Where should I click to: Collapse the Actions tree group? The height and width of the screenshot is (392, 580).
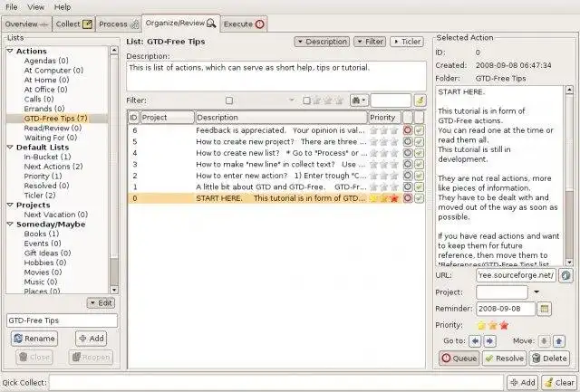[x=10, y=51]
